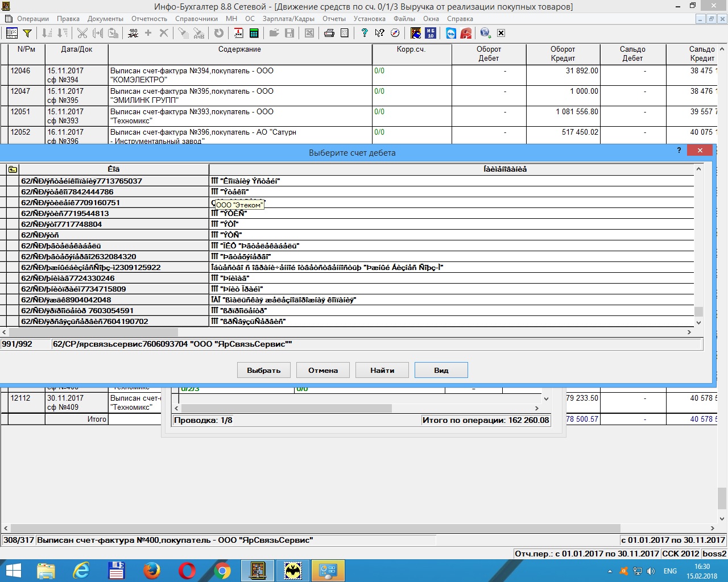Open the Документы menu
This screenshot has width=728, height=582.
pos(105,19)
